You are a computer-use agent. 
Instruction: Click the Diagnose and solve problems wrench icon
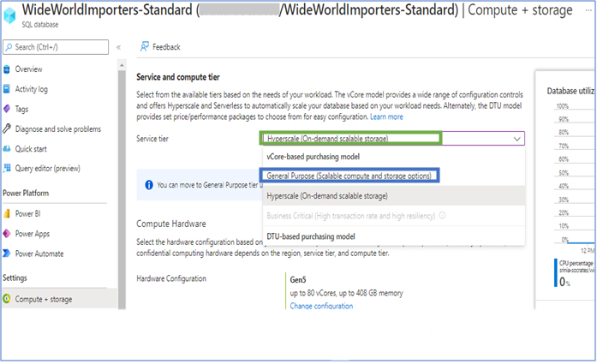click(7, 128)
